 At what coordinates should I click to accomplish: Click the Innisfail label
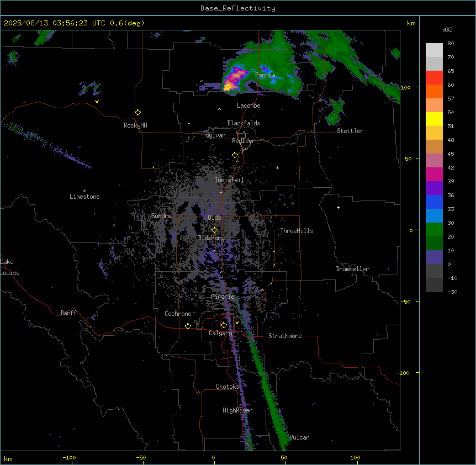229,180
